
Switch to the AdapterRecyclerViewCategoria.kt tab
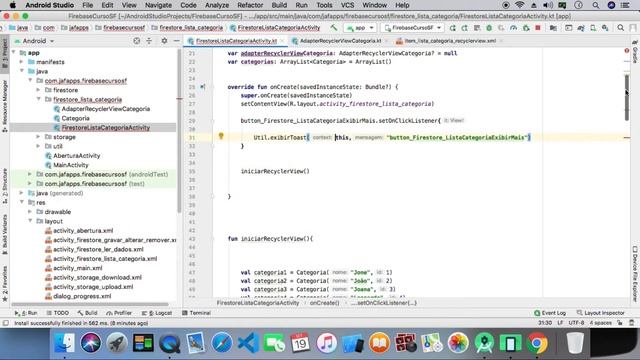340,41
